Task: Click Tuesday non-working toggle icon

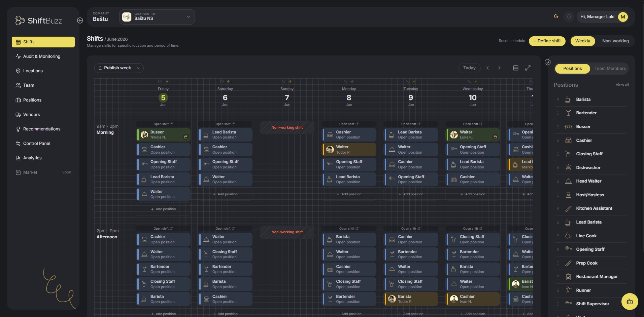Action: pyautogui.click(x=407, y=82)
